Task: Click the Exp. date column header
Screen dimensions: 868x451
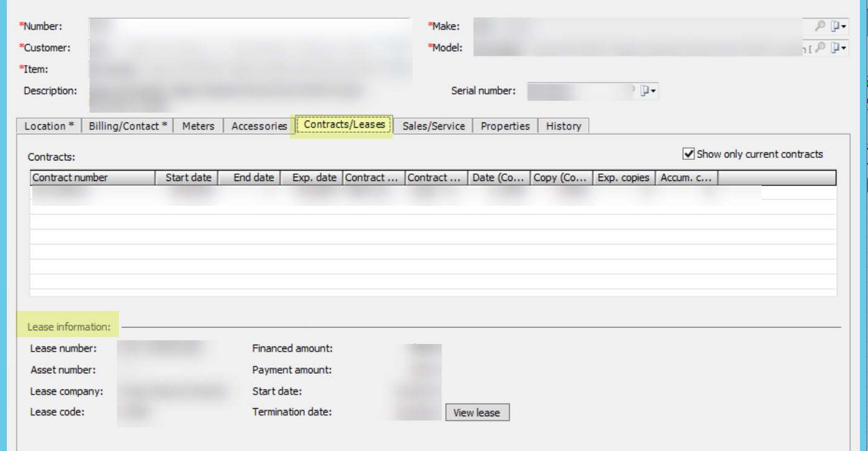Action: point(312,178)
